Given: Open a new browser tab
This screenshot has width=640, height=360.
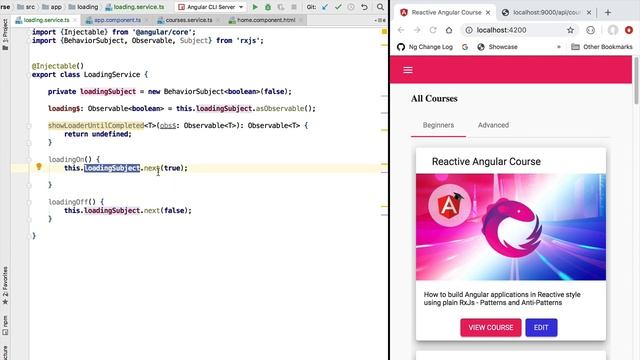Looking at the screenshot, I should [x=608, y=12].
